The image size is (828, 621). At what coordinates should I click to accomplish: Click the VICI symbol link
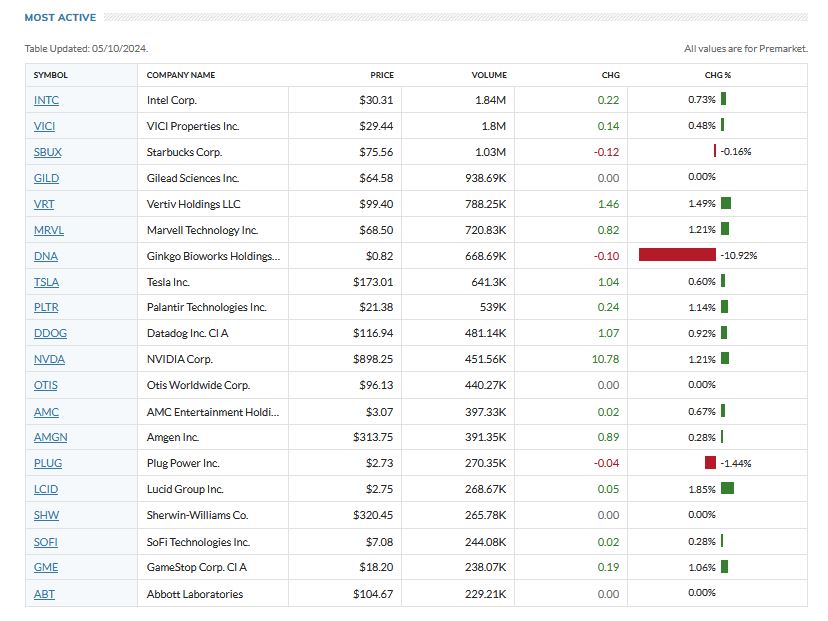point(45,126)
